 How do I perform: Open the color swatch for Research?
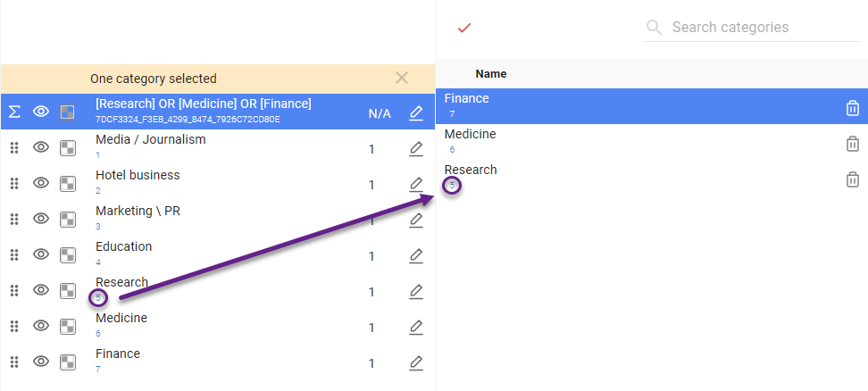[67, 290]
